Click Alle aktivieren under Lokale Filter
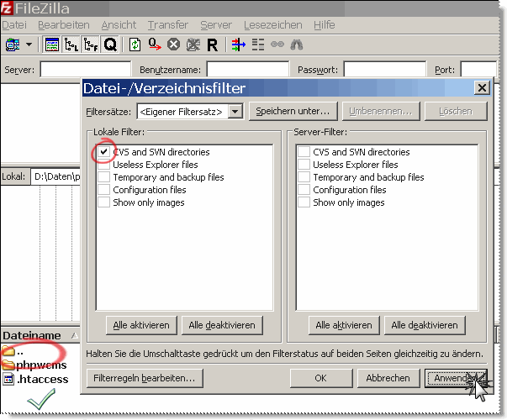This screenshot has width=507, height=420. (141, 325)
